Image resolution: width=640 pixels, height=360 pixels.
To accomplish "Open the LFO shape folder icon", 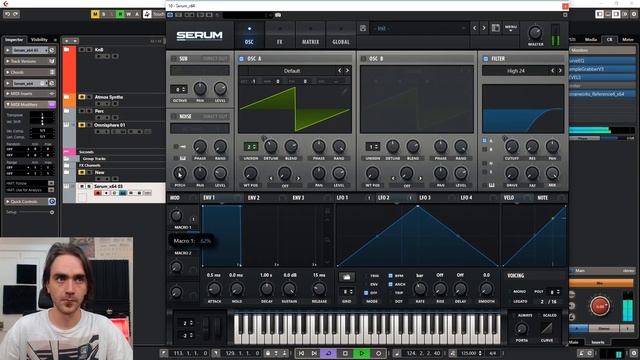I will point(347,277).
